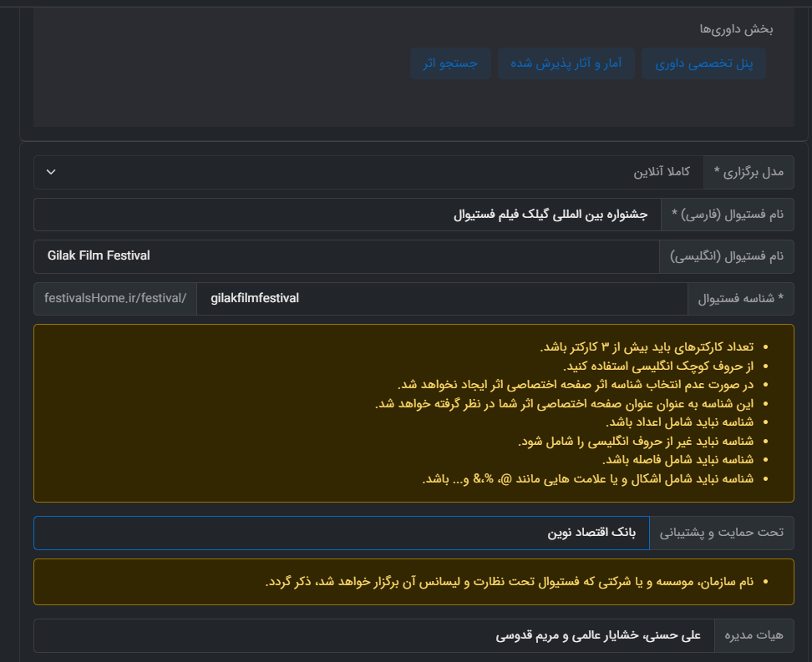Click the بخش داوری‌ها section heading
812x662 pixels.
coord(736,29)
